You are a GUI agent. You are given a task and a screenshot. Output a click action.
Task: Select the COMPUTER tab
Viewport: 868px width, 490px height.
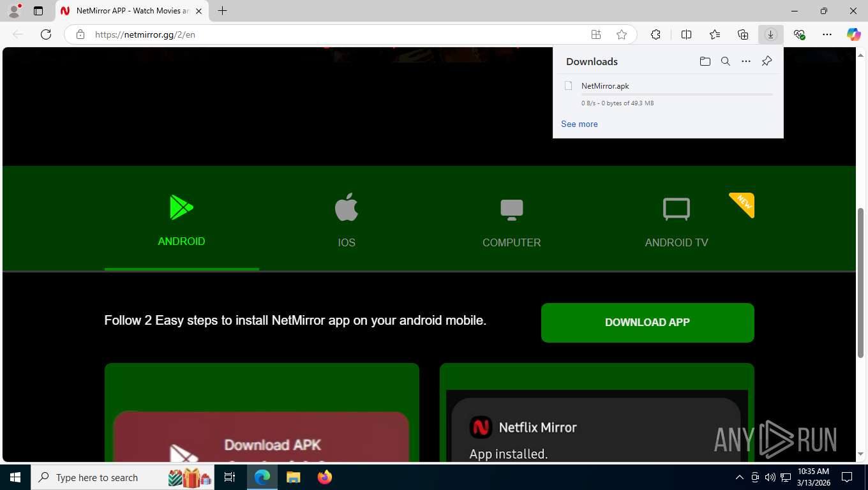pos(511,218)
